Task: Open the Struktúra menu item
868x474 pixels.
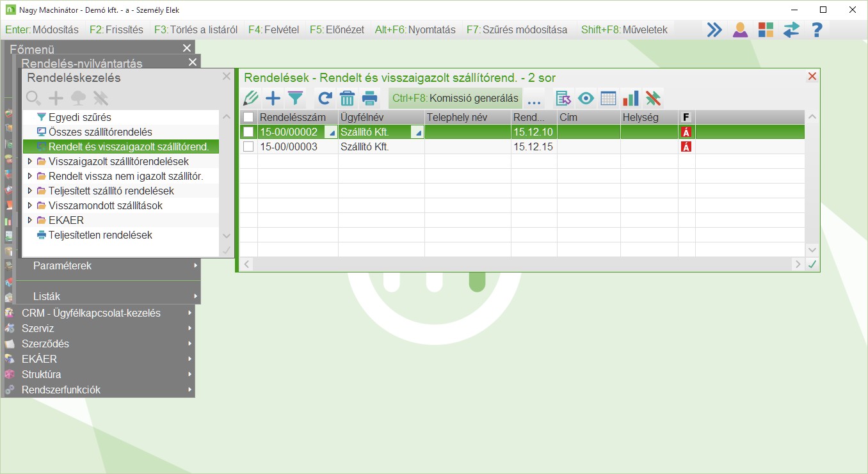Action: [x=98, y=374]
